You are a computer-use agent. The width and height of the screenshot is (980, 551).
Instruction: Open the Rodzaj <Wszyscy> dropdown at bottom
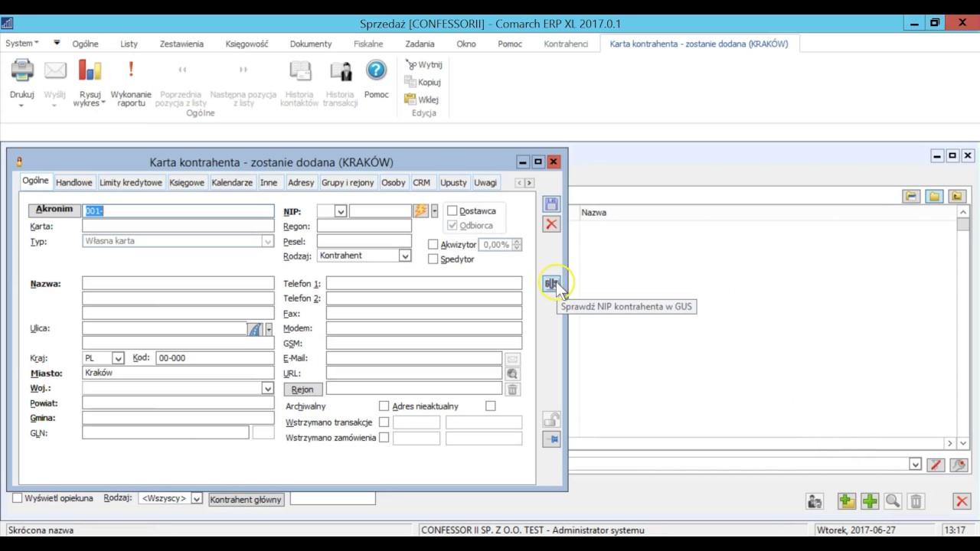pyautogui.click(x=197, y=499)
